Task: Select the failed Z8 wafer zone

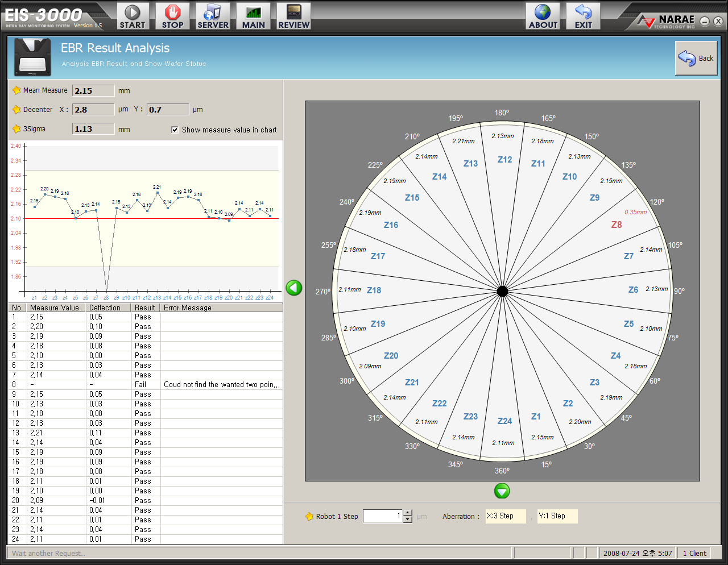Action: (x=617, y=225)
